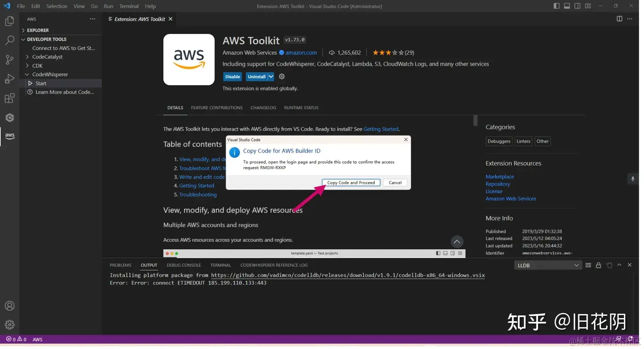Close the Copy Code dialog with X
This screenshot has width=644, height=349.
(406, 140)
